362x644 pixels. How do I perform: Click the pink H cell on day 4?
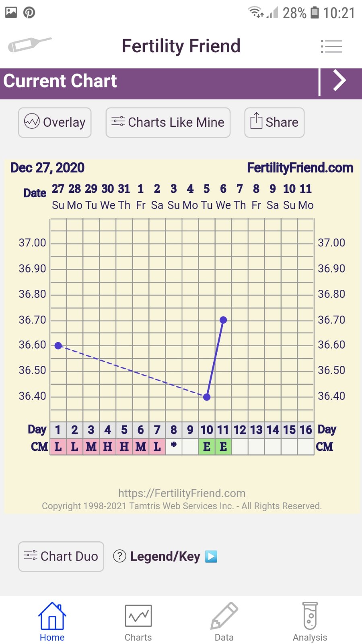107,447
